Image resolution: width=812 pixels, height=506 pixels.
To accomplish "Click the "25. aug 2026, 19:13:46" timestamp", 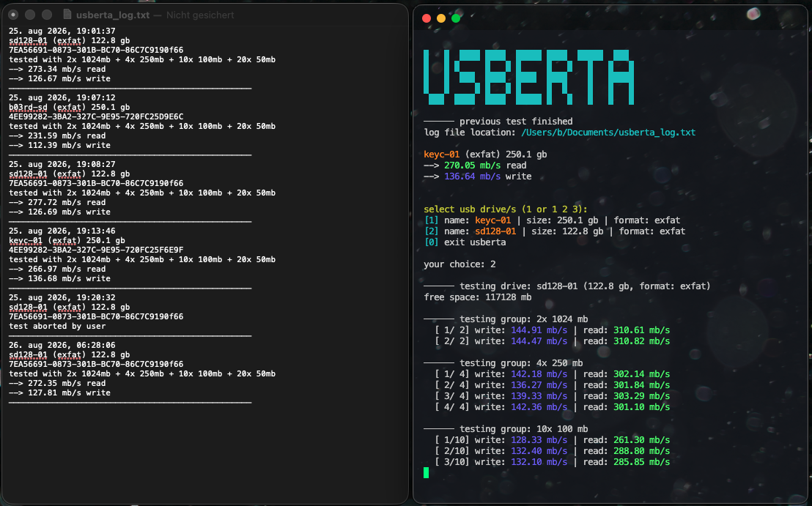I will point(62,231).
